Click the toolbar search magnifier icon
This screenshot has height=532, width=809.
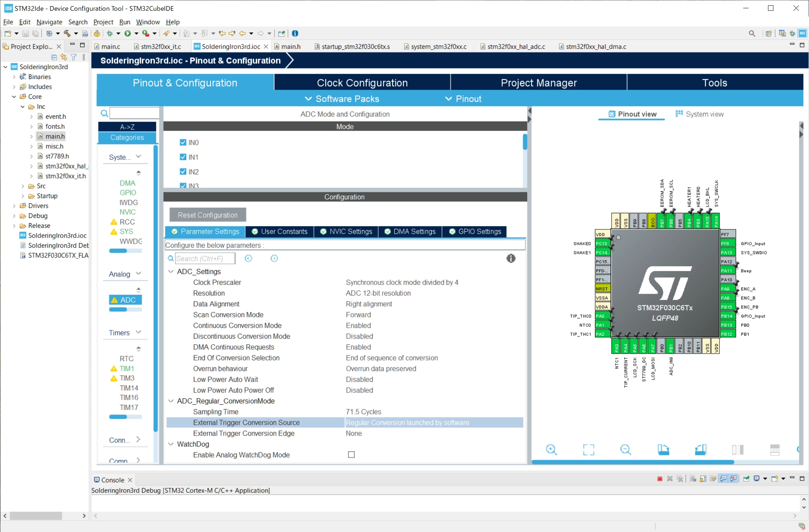pyautogui.click(x=752, y=33)
